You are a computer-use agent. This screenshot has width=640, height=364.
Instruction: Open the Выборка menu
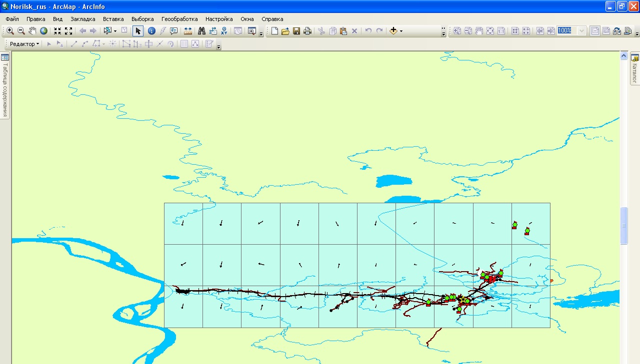tap(142, 19)
